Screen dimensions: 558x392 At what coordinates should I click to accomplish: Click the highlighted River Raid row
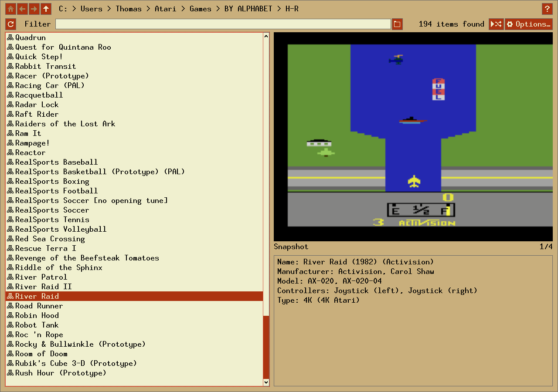pos(134,296)
